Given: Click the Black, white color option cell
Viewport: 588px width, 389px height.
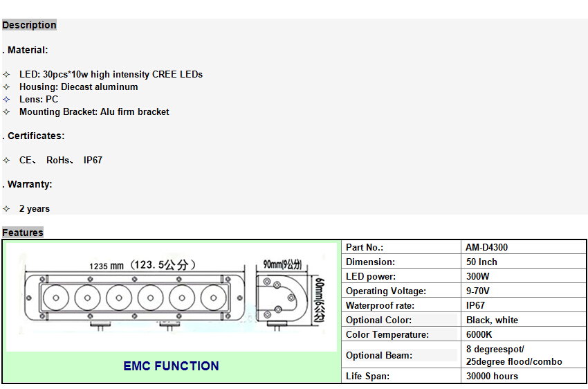Looking at the screenshot, I should (x=492, y=320).
